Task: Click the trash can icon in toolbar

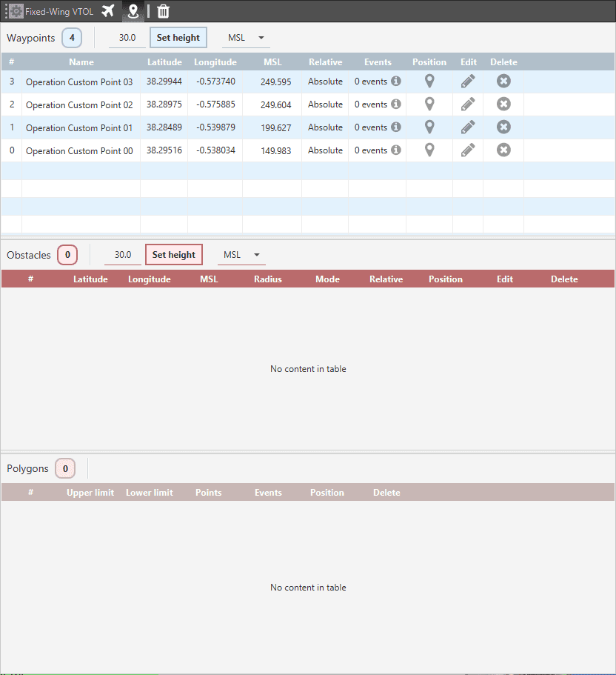Action: coord(163,11)
